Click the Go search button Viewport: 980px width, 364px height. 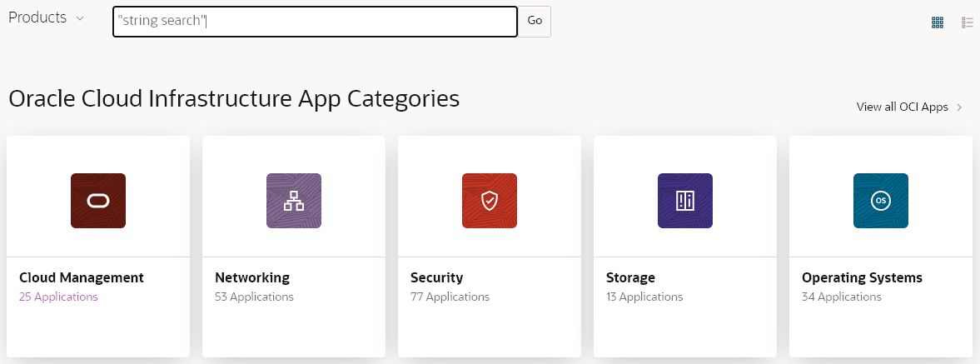pyautogui.click(x=535, y=22)
